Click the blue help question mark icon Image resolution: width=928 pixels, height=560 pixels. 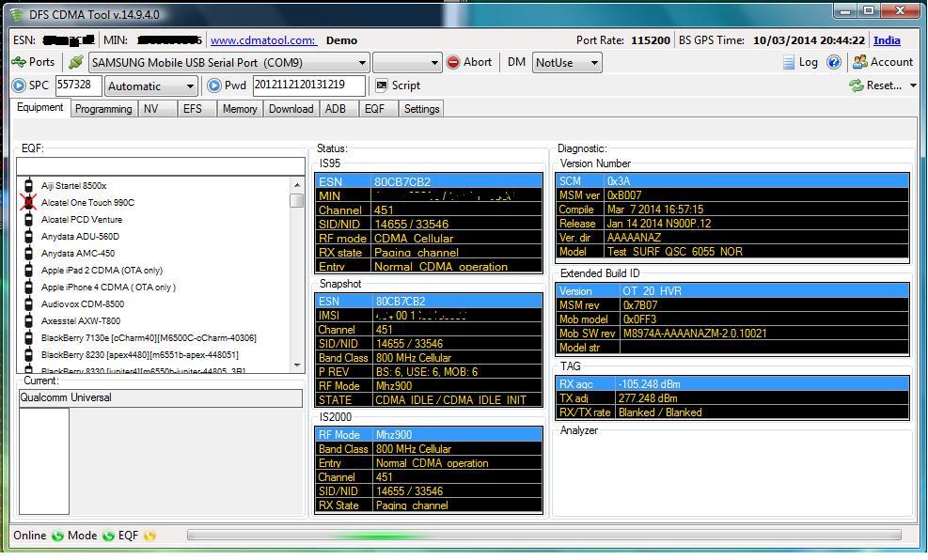(833, 62)
